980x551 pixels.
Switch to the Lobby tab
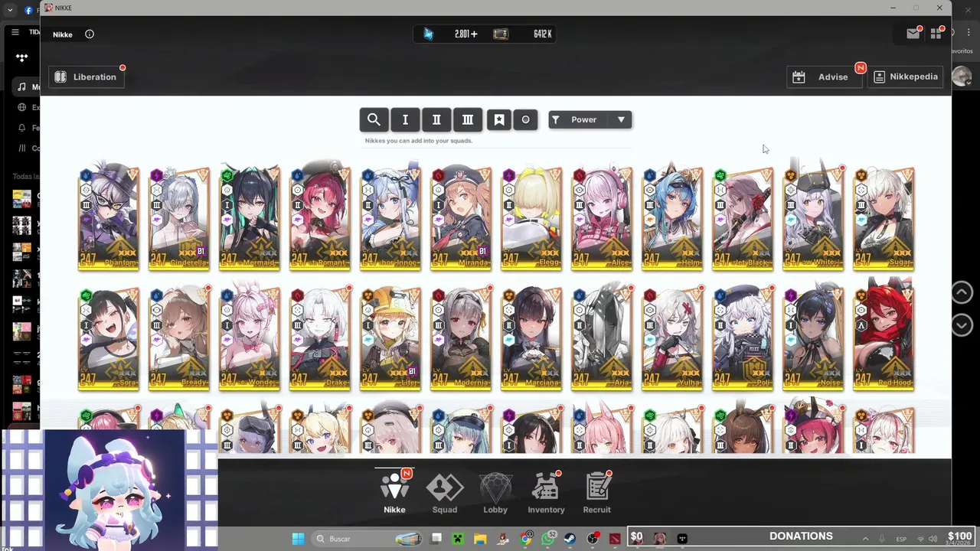(495, 491)
